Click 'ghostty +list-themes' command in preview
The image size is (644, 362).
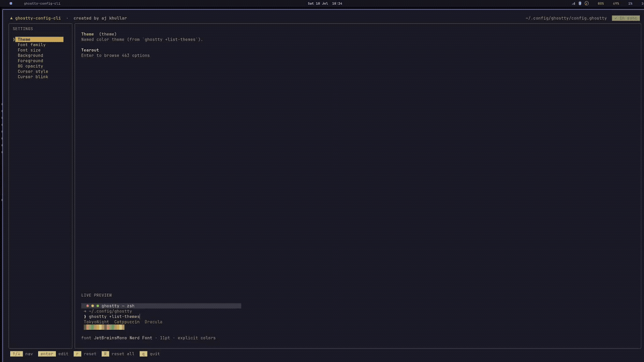coord(114,316)
